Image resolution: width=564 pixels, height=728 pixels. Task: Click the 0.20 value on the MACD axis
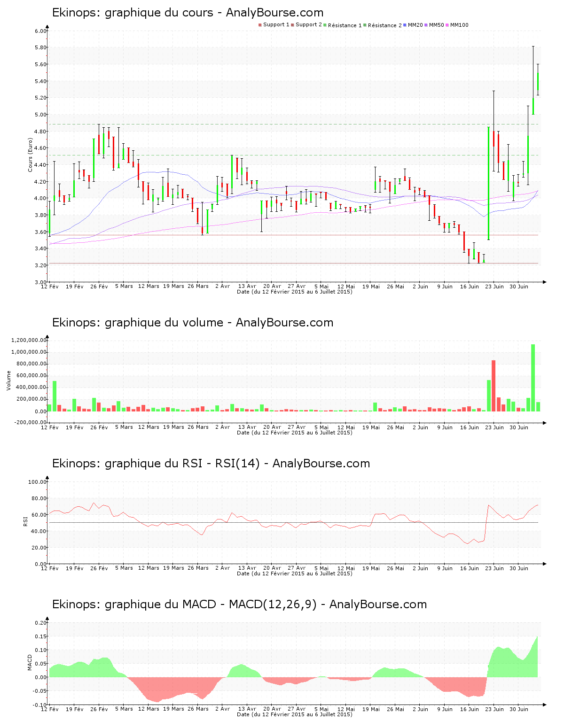point(41,623)
